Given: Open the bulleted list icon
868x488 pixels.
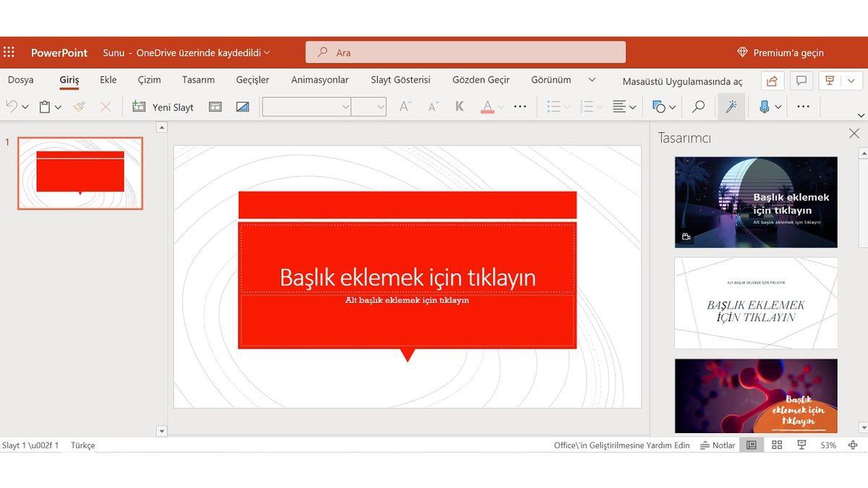Looking at the screenshot, I should click(x=553, y=106).
